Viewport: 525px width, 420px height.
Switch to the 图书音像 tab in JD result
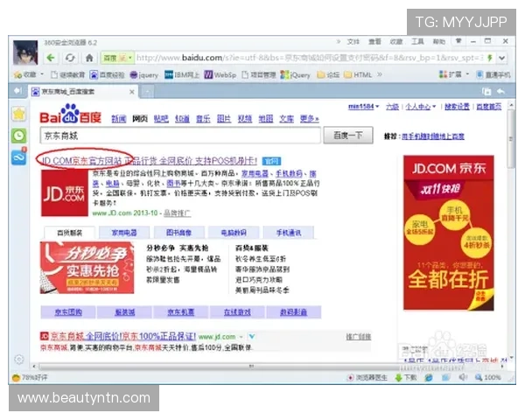pos(178,233)
